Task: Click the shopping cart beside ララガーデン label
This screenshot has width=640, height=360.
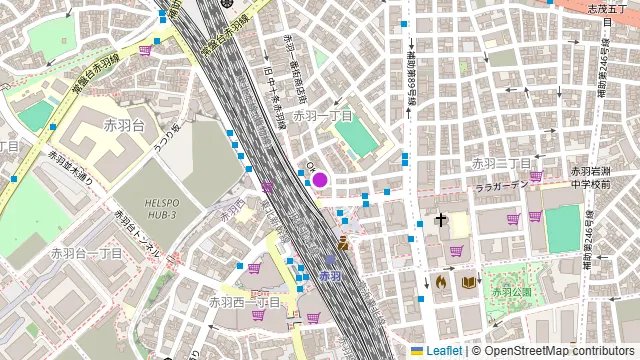Action: tap(536, 176)
